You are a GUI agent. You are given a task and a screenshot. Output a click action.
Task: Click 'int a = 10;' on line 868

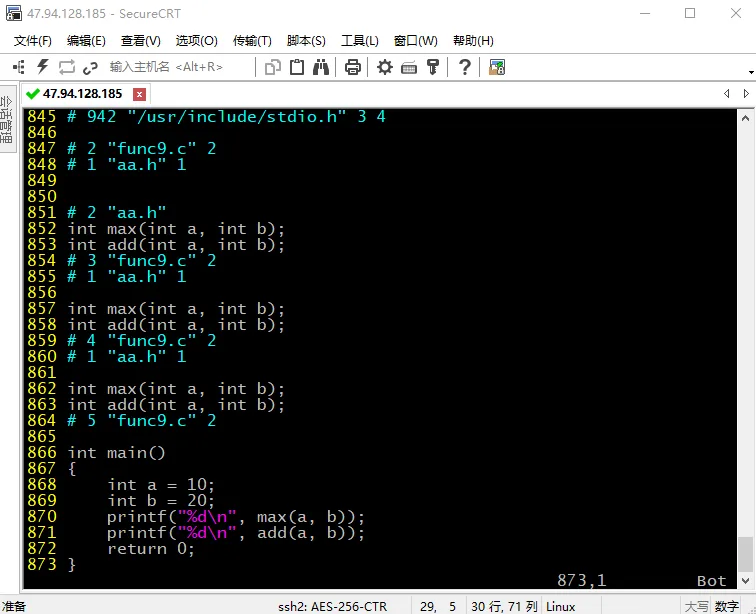pyautogui.click(x=161, y=485)
